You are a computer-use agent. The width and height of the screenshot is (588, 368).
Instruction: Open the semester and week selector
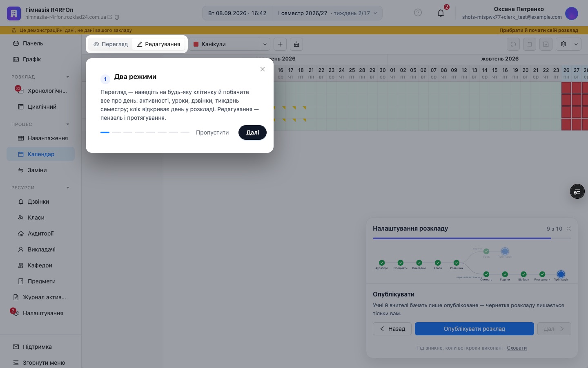point(327,13)
